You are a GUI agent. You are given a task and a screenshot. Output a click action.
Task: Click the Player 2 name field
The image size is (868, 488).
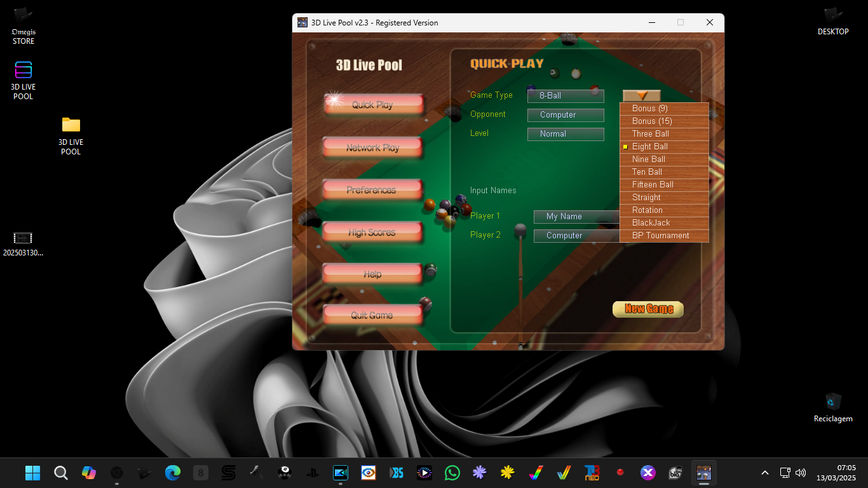tap(576, 236)
